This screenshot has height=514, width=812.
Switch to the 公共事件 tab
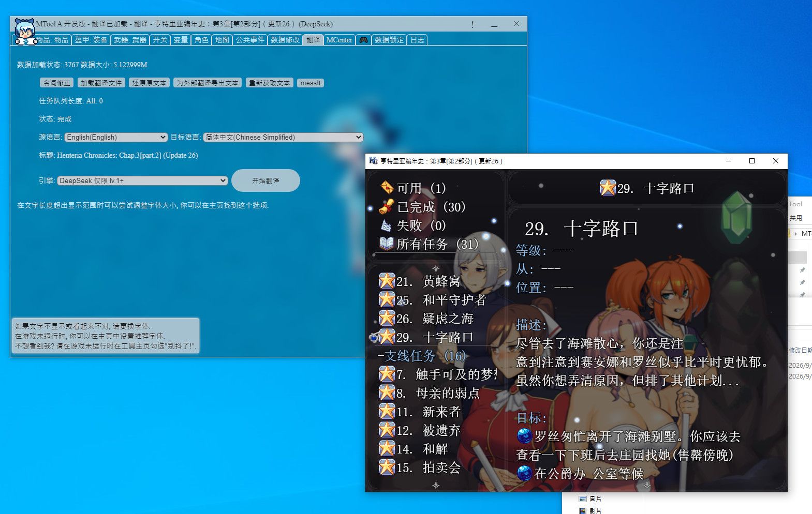(x=250, y=40)
